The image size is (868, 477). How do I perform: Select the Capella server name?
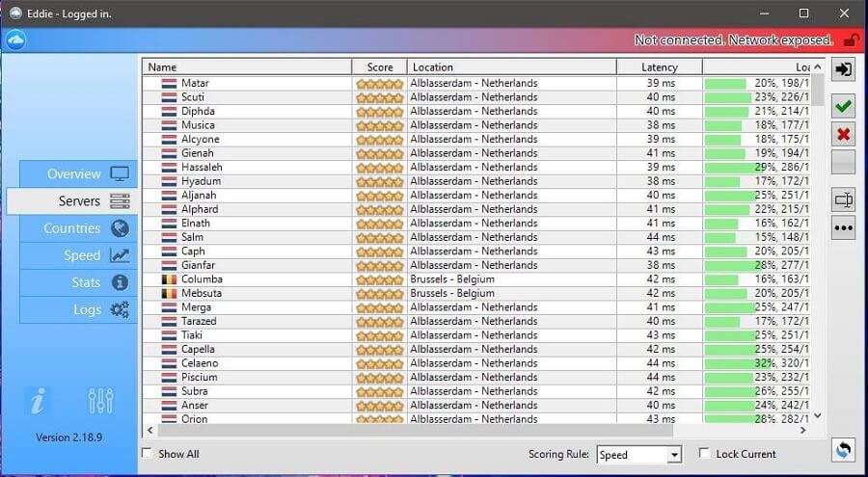click(x=198, y=349)
